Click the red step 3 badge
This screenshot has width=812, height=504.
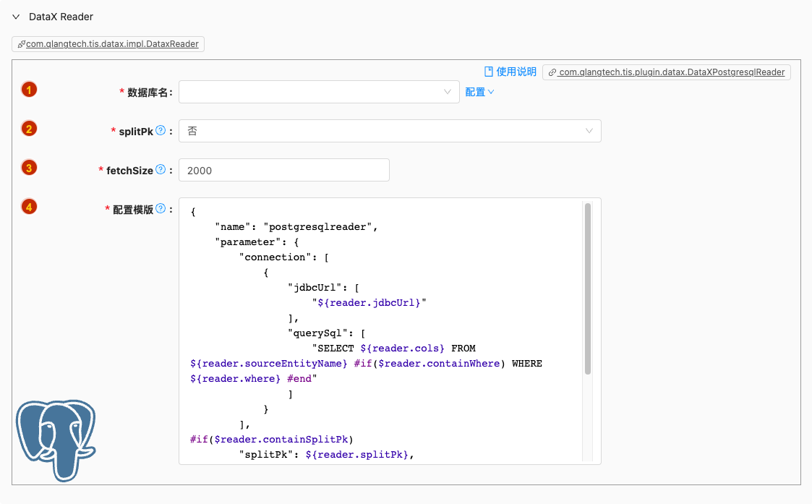pyautogui.click(x=29, y=168)
